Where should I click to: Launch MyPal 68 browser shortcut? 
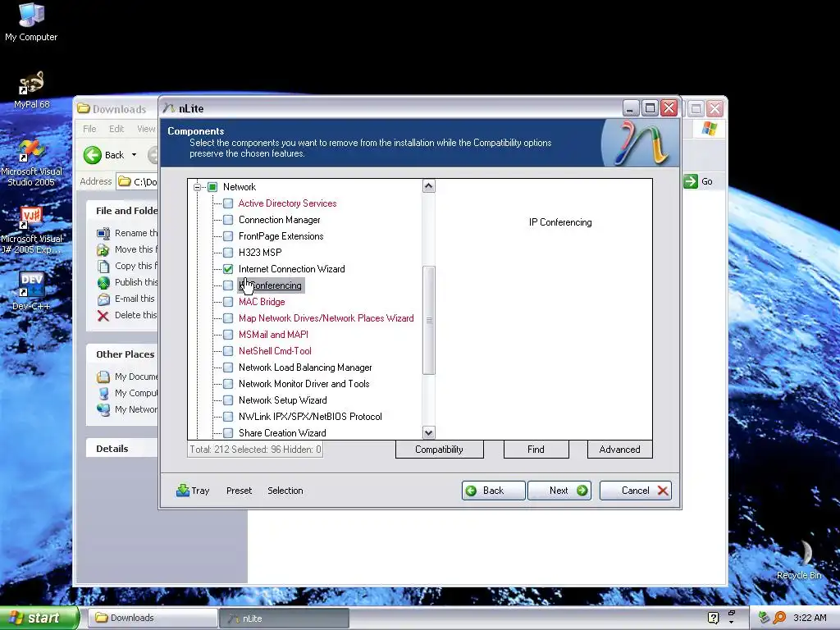32,89
